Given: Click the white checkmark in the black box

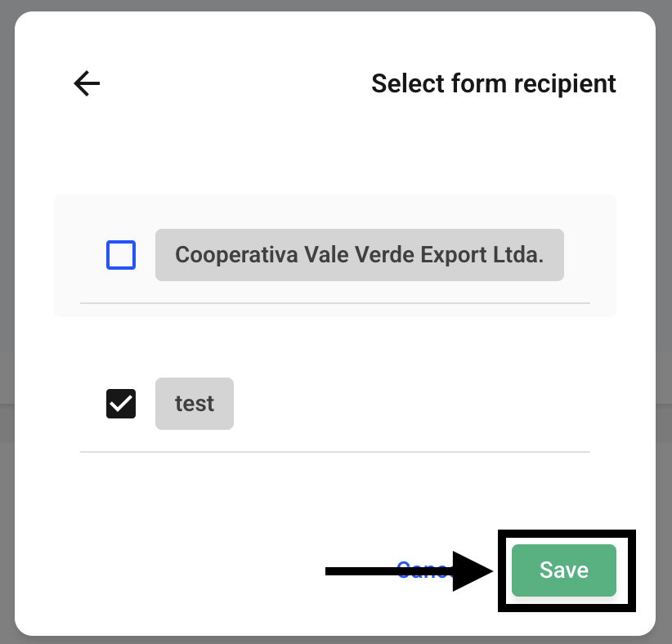Looking at the screenshot, I should [x=121, y=404].
